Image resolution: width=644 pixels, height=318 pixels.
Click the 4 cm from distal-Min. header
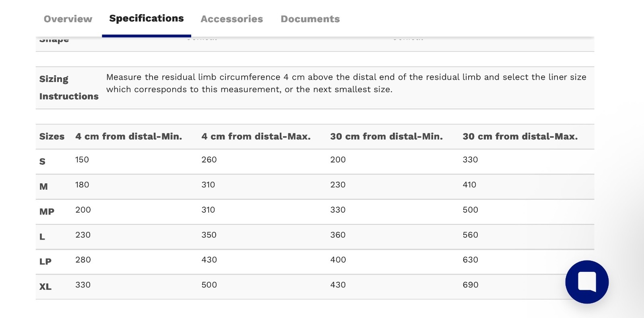[129, 137]
